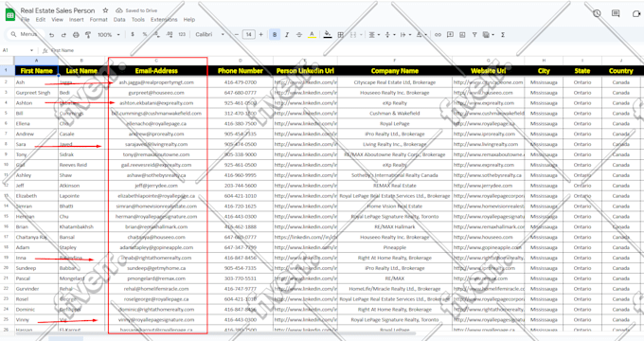Open the Google Sheets home logo
The height and width of the screenshot is (341, 644).
10,15
